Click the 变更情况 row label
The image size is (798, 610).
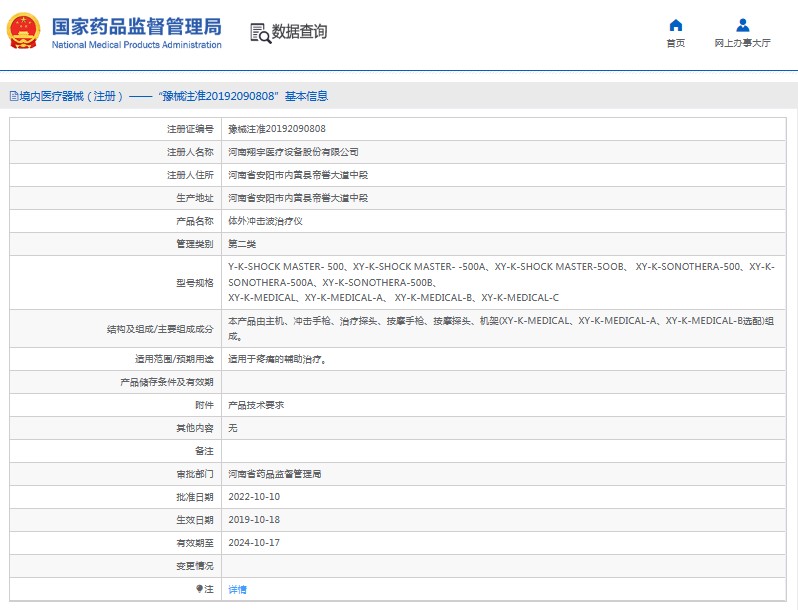[195, 566]
